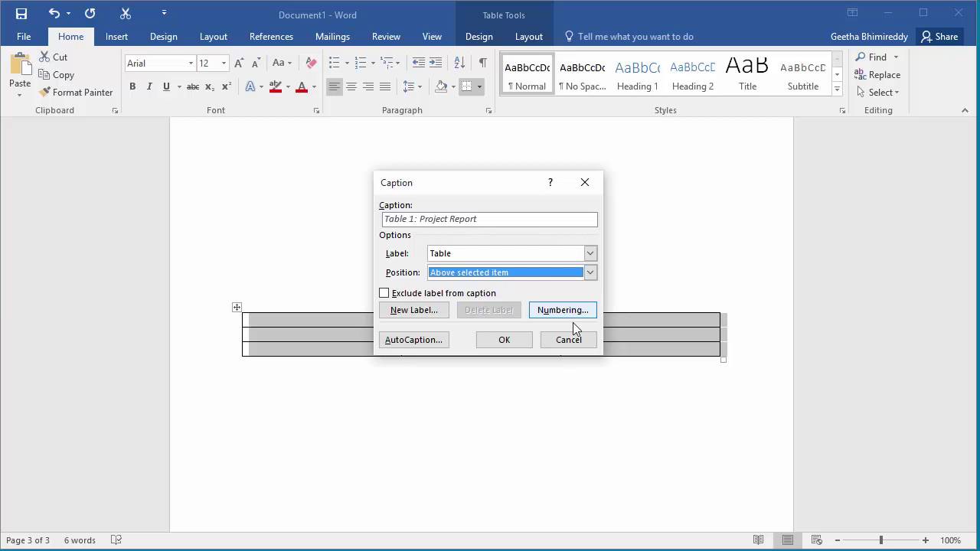Expand the Change Case Aa menu
The height and width of the screenshot is (551, 980).
coord(280,64)
